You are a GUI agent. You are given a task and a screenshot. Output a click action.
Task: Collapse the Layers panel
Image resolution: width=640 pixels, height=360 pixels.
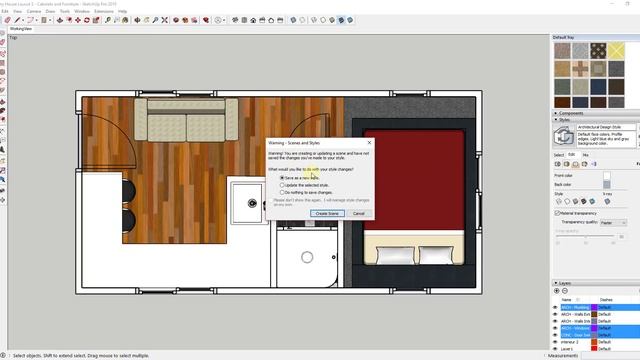click(556, 283)
